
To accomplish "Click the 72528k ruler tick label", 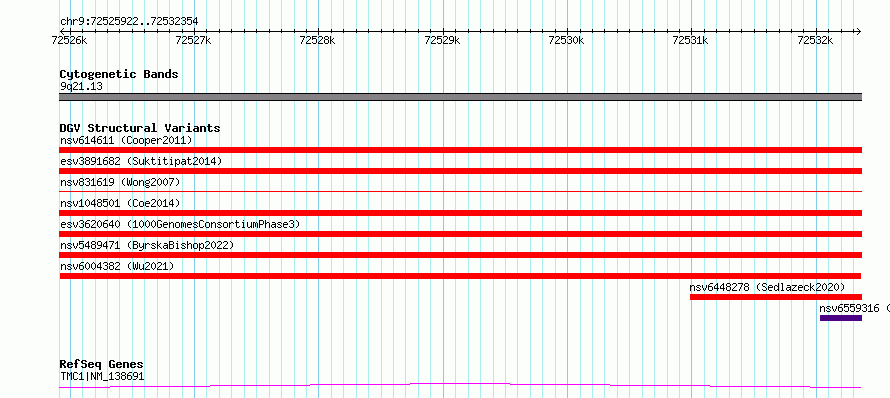I will 318,40.
